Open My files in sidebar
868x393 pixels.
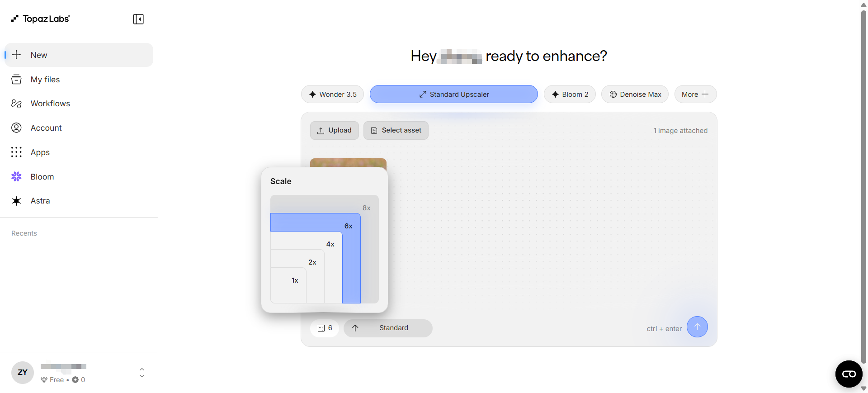79,80
